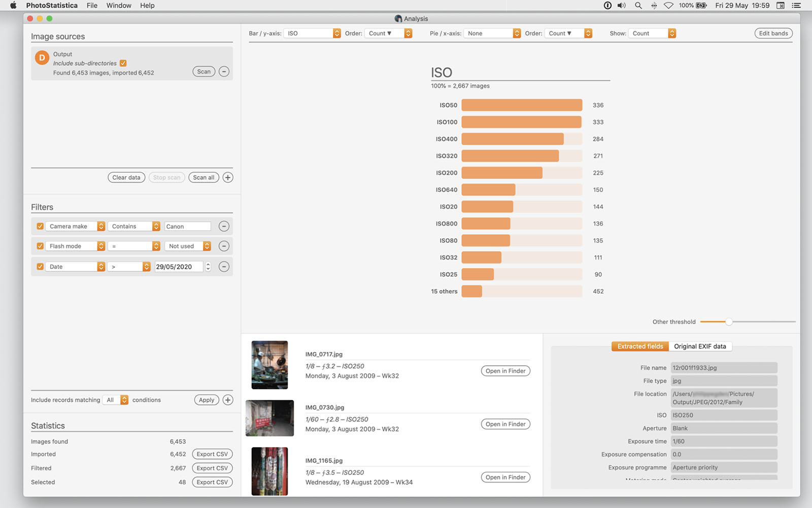
Task: Open the volume control in menu bar
Action: point(622,6)
